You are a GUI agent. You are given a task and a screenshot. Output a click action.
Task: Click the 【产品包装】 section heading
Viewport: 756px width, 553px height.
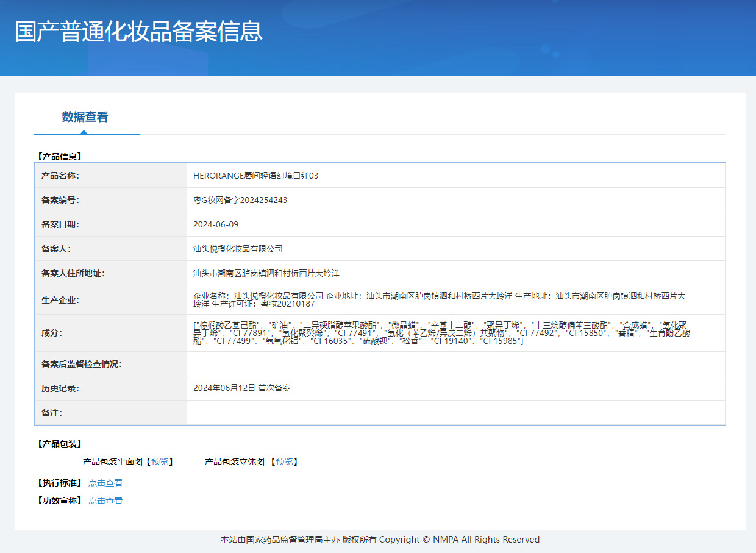point(59,444)
